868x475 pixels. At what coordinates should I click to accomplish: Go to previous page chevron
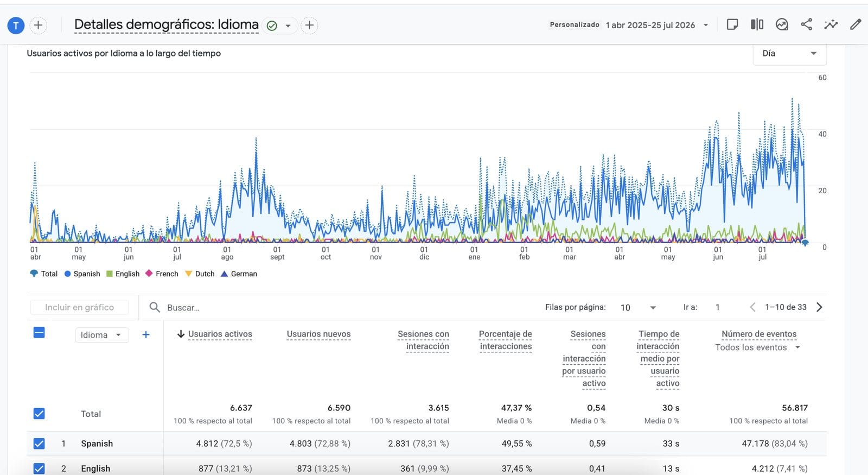pyautogui.click(x=752, y=307)
